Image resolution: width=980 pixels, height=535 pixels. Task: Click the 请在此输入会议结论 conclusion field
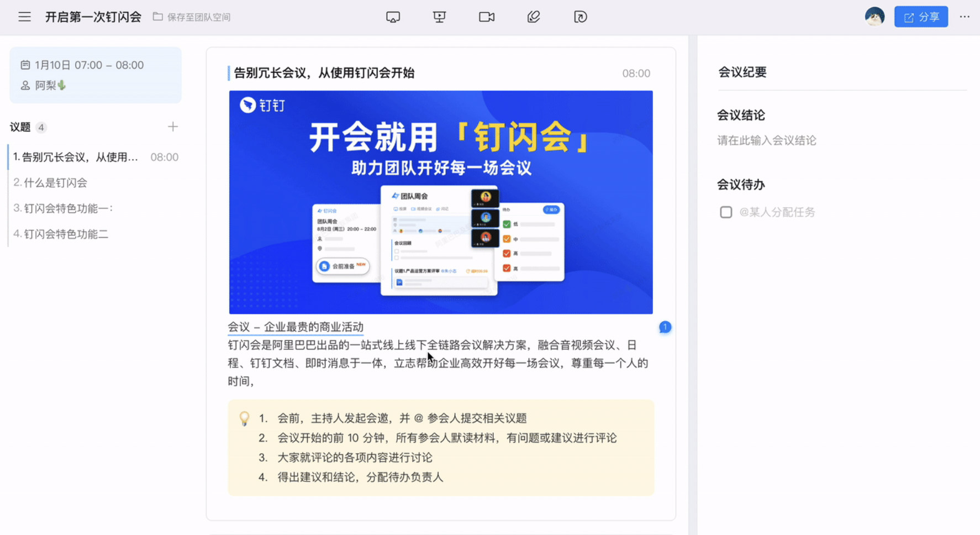pyautogui.click(x=767, y=140)
